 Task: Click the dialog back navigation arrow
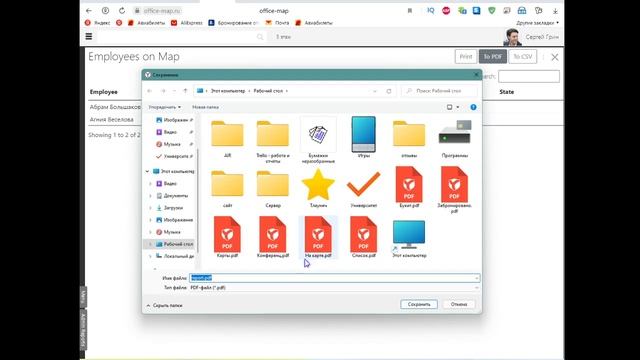pyautogui.click(x=150, y=91)
